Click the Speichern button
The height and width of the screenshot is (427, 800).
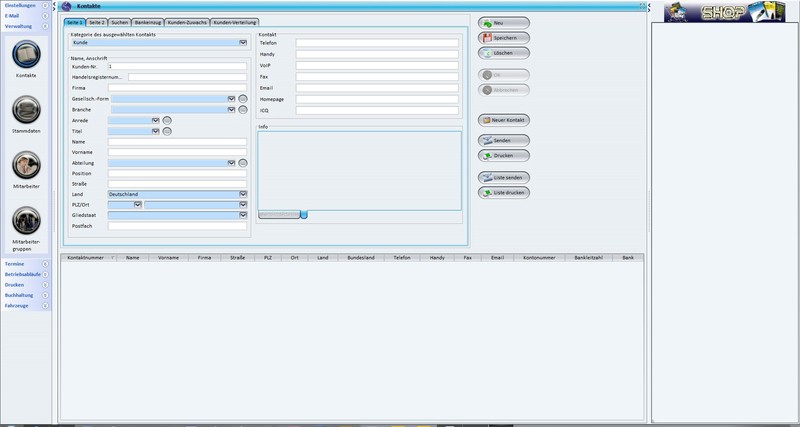[x=504, y=38]
